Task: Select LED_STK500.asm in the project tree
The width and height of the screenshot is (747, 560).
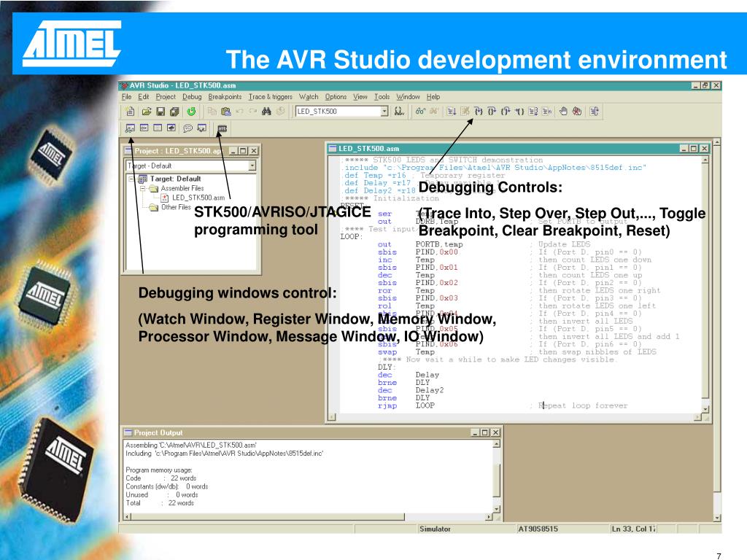Action: tap(198, 198)
